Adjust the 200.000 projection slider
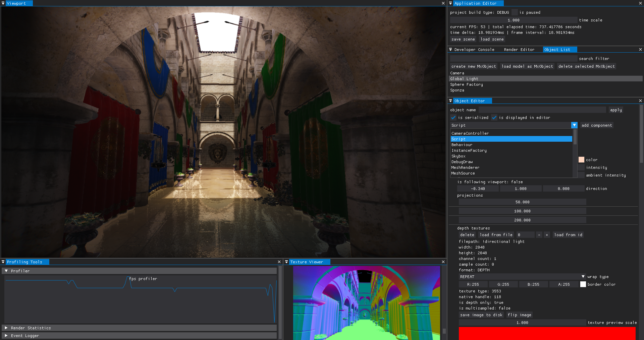 (x=522, y=220)
